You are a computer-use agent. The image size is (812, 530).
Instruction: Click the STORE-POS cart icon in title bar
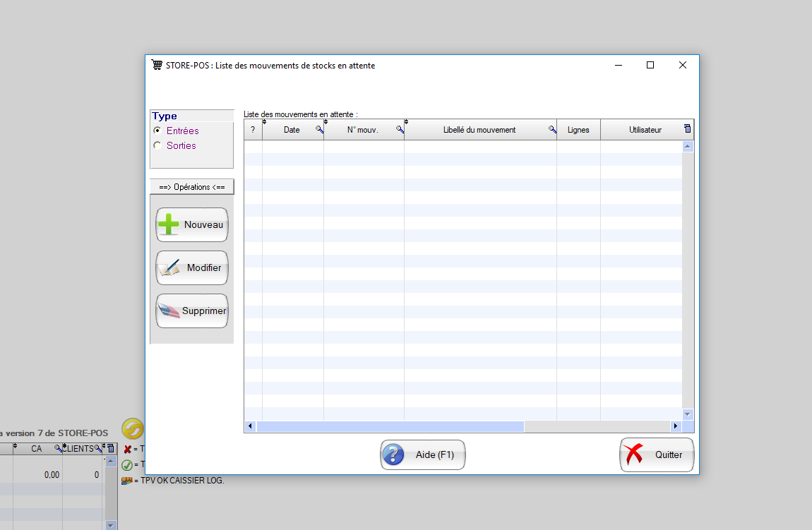click(x=157, y=66)
